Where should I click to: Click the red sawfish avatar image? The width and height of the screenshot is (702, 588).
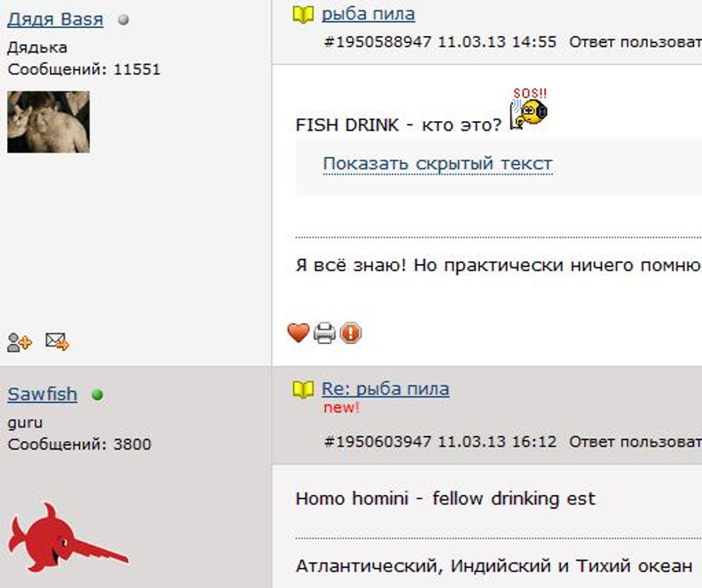[68, 537]
